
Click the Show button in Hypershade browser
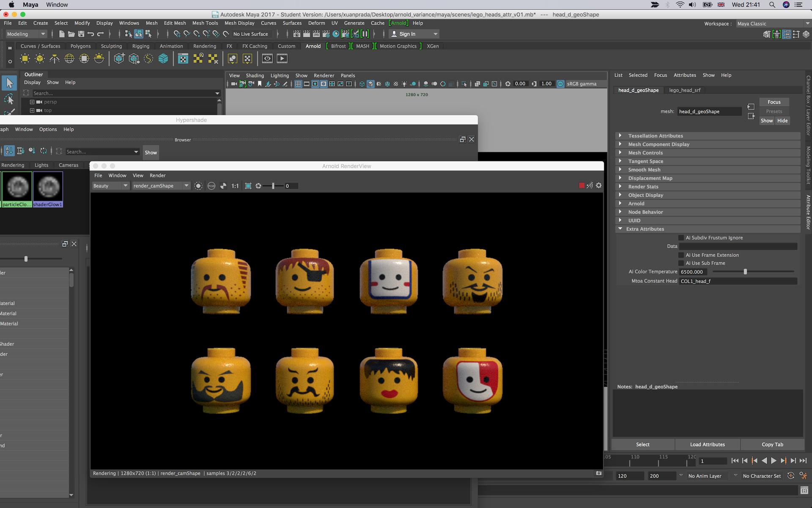(x=151, y=152)
